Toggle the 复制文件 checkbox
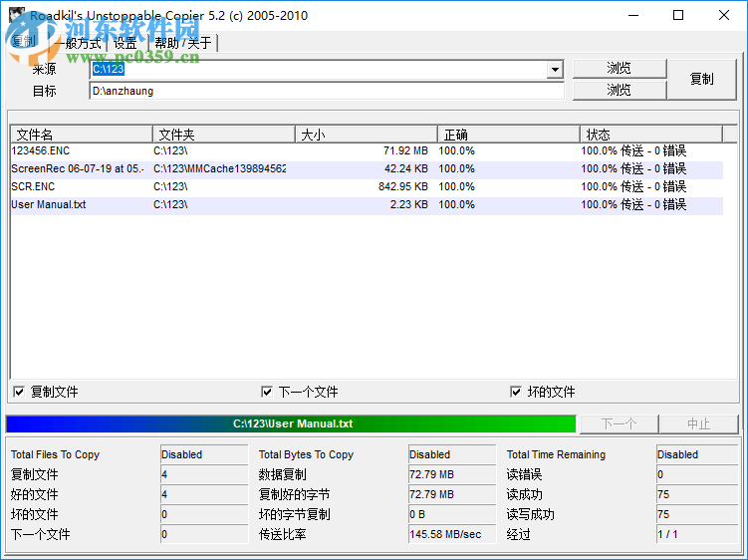The image size is (748, 560). [19, 392]
